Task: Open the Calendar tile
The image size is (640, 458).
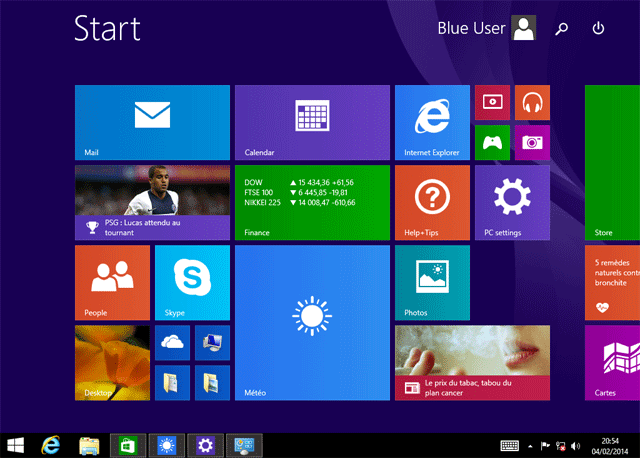Action: [312, 122]
